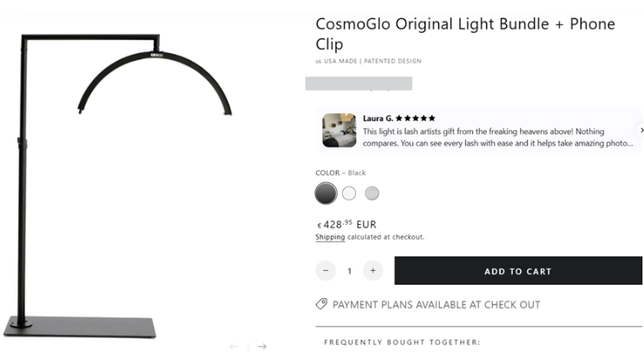
Task: Click the quantity number field
Action: [x=349, y=271]
